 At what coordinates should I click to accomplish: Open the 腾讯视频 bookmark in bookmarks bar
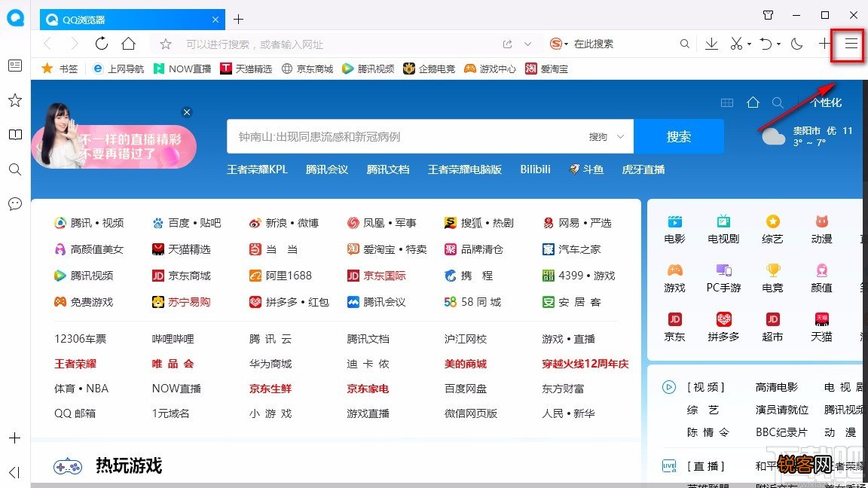click(368, 69)
